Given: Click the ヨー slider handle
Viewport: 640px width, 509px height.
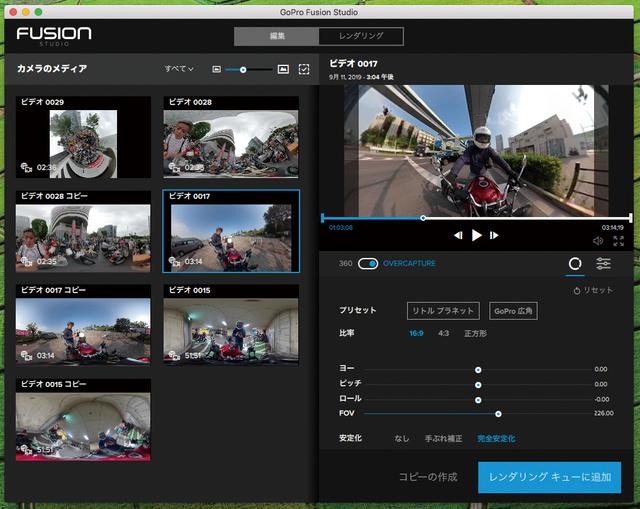Looking at the screenshot, I should coord(478,370).
